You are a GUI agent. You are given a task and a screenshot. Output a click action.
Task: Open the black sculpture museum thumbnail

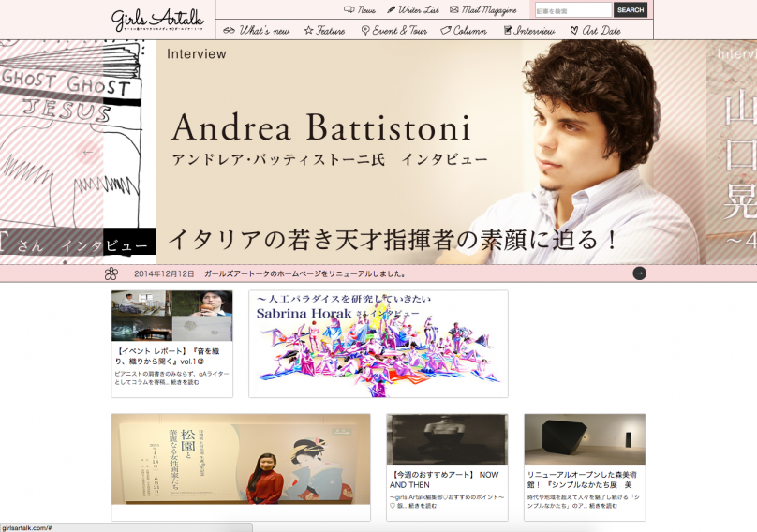click(x=585, y=439)
